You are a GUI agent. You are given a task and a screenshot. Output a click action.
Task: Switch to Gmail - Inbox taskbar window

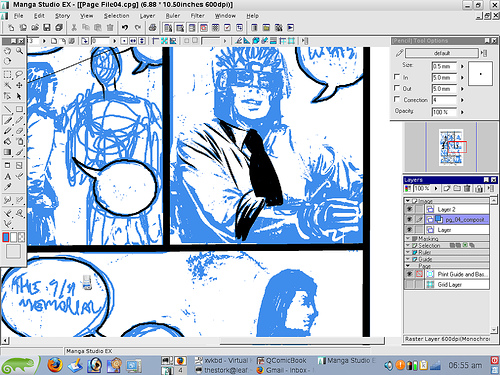284,370
